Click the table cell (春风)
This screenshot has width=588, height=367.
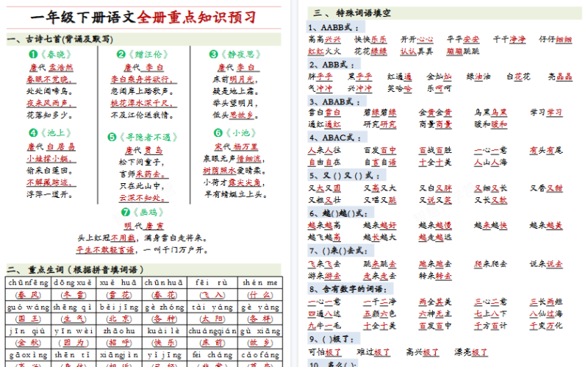click(x=28, y=295)
